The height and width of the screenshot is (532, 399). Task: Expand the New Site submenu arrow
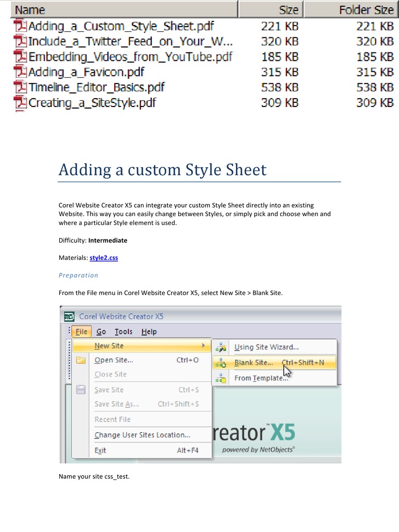[x=203, y=345]
